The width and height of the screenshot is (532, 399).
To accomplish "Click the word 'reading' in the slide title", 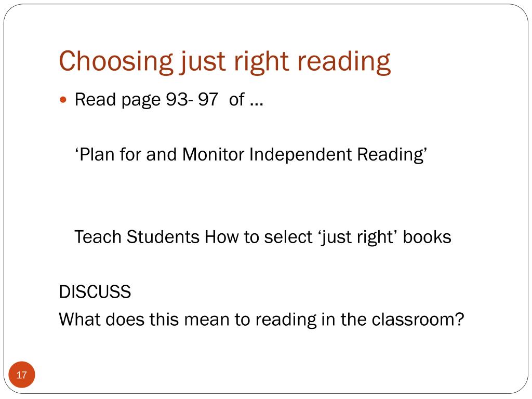I will [x=344, y=61].
